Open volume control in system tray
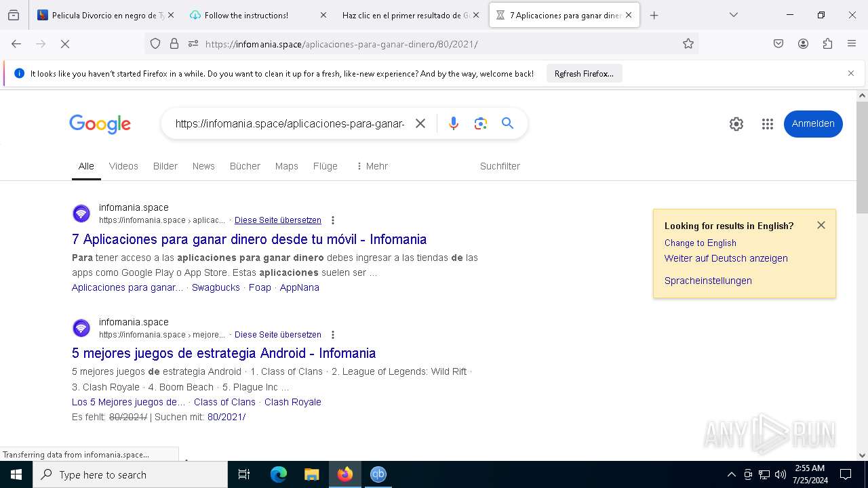 781,474
